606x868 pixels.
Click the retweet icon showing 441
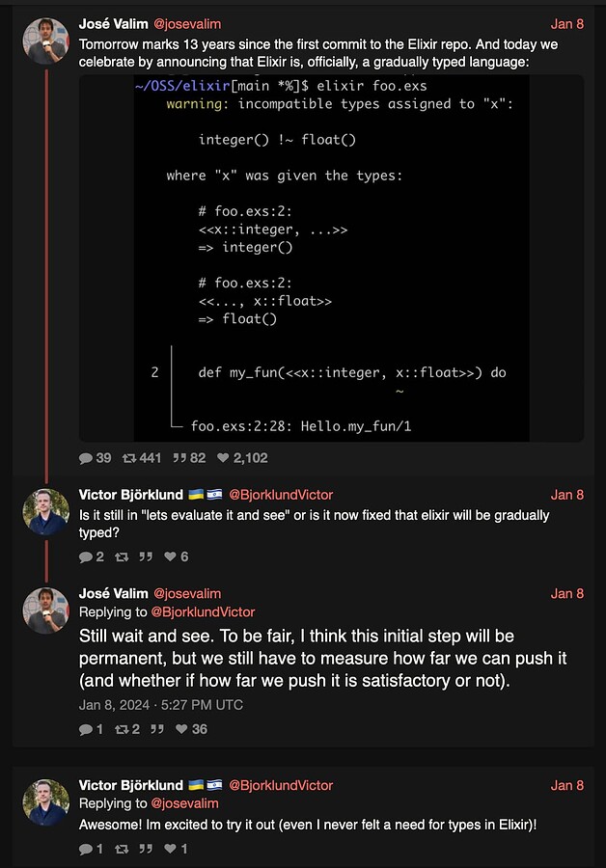tap(128, 458)
